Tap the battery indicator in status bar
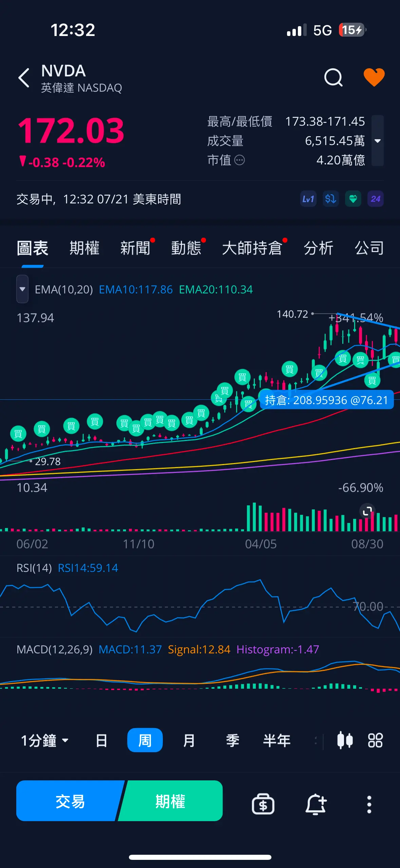The image size is (400, 868). (353, 30)
